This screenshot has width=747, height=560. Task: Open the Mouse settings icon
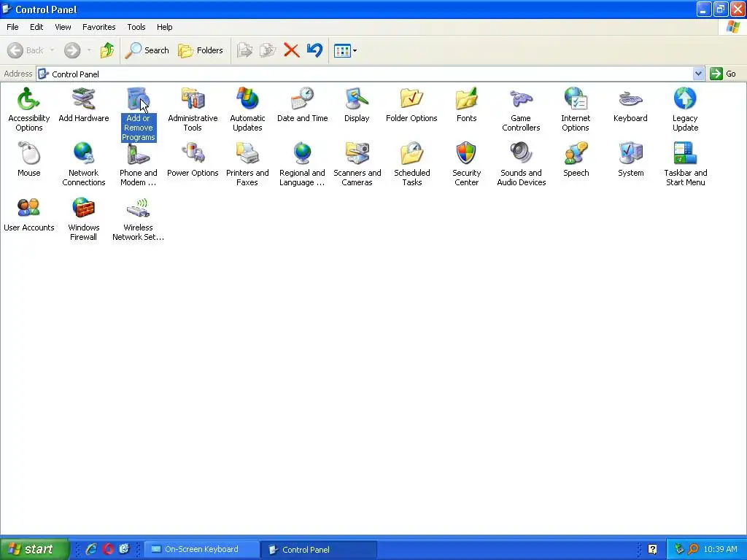pyautogui.click(x=28, y=160)
